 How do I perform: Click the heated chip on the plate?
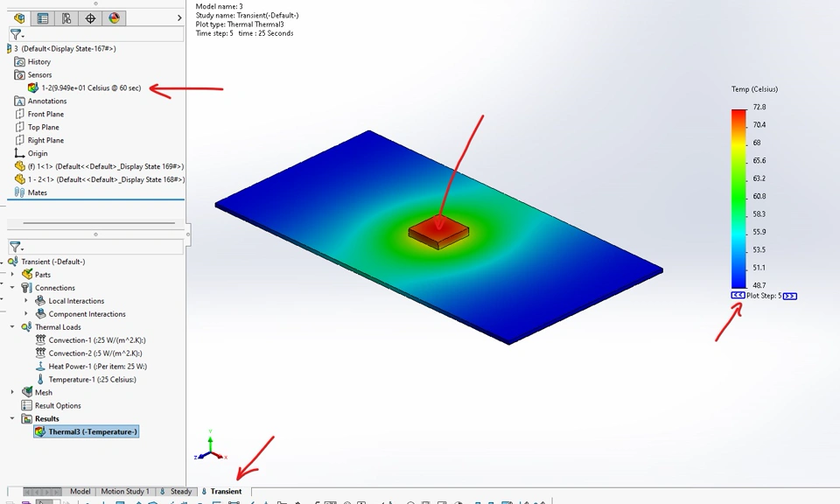point(438,233)
